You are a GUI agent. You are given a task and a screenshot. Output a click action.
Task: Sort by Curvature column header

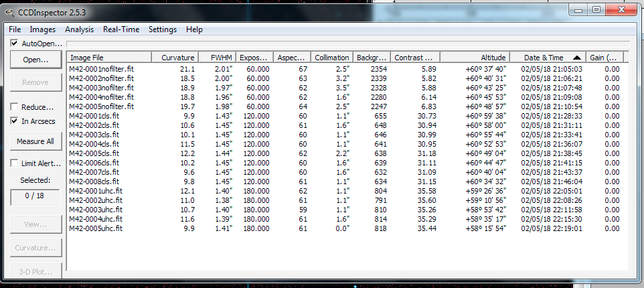[175, 58]
